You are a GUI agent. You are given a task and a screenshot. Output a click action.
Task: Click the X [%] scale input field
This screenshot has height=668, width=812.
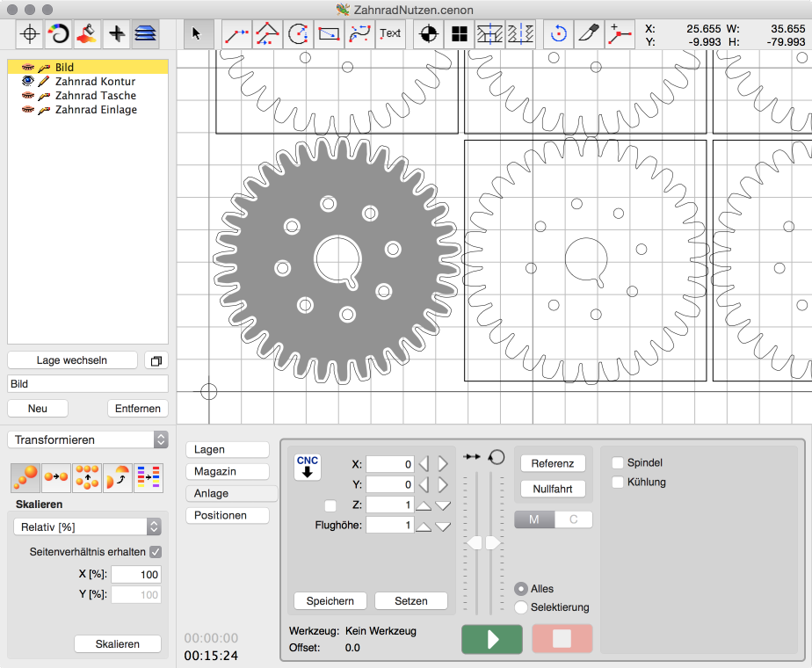[135, 575]
